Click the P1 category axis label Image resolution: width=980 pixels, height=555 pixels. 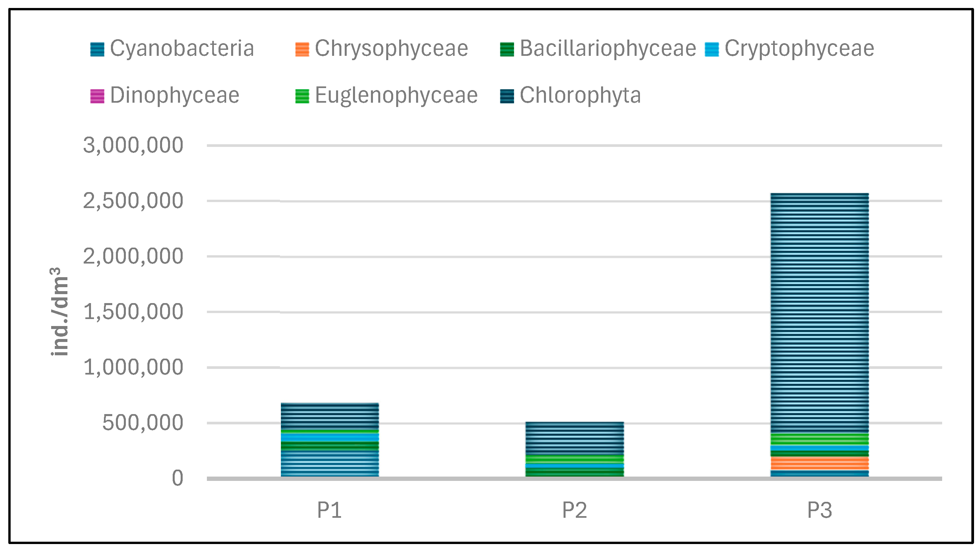coord(329,510)
